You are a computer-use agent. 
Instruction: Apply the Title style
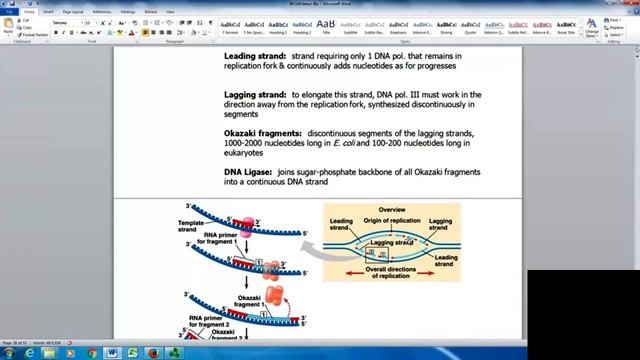pos(326,28)
